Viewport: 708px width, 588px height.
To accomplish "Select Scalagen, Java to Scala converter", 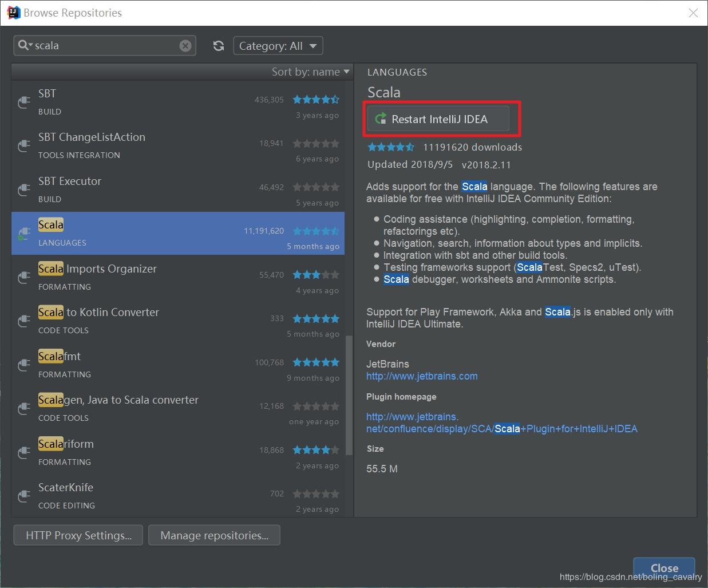I will [118, 400].
